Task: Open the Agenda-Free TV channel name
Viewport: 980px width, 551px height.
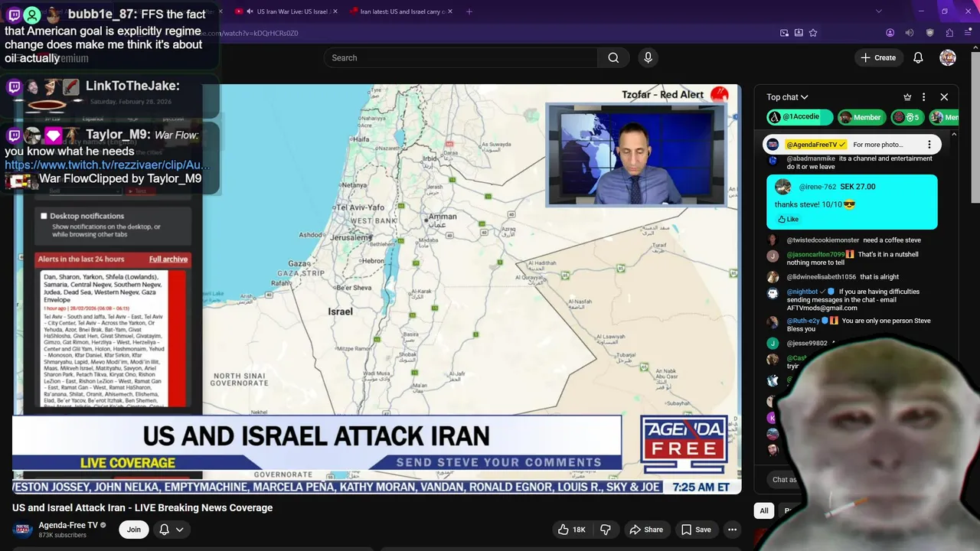Action: tap(68, 525)
